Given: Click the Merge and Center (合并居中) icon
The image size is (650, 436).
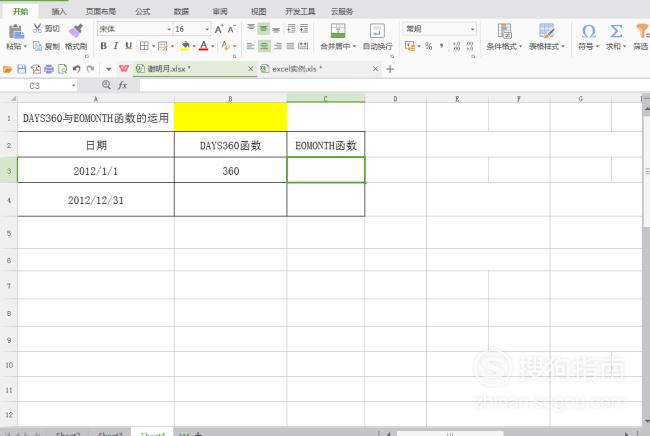Looking at the screenshot, I should tap(338, 31).
